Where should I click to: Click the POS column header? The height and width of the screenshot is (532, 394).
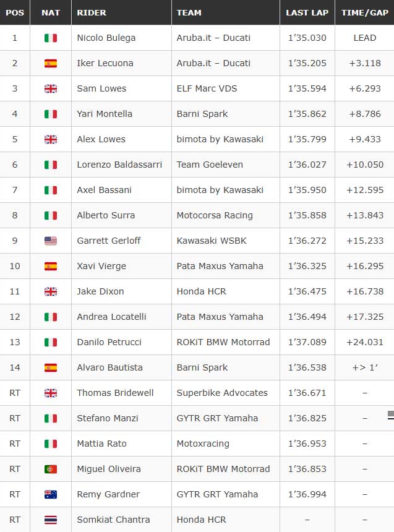pyautogui.click(x=15, y=12)
